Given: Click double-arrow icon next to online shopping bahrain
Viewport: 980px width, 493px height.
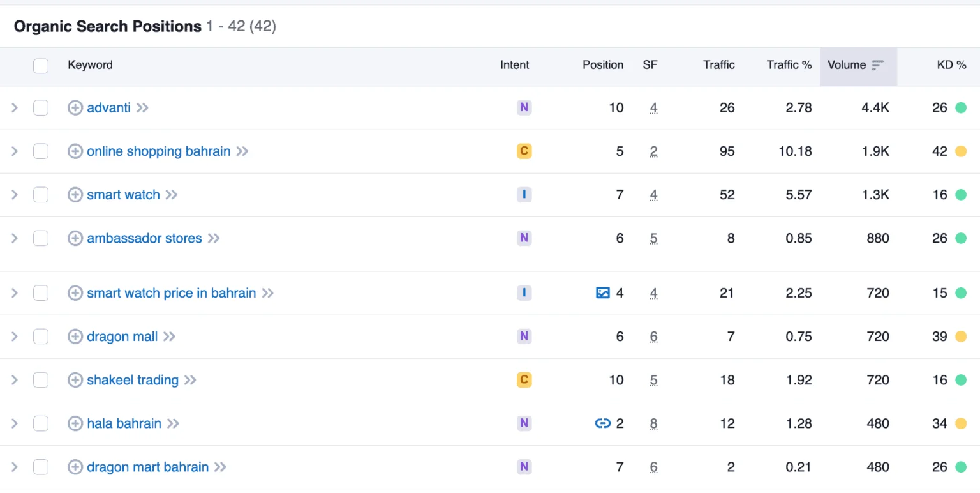Looking at the screenshot, I should point(242,151).
